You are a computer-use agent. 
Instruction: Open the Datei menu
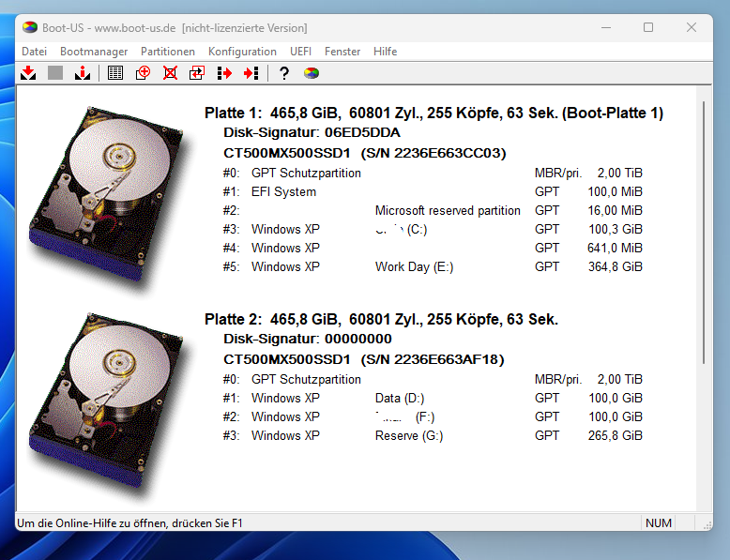click(x=35, y=52)
